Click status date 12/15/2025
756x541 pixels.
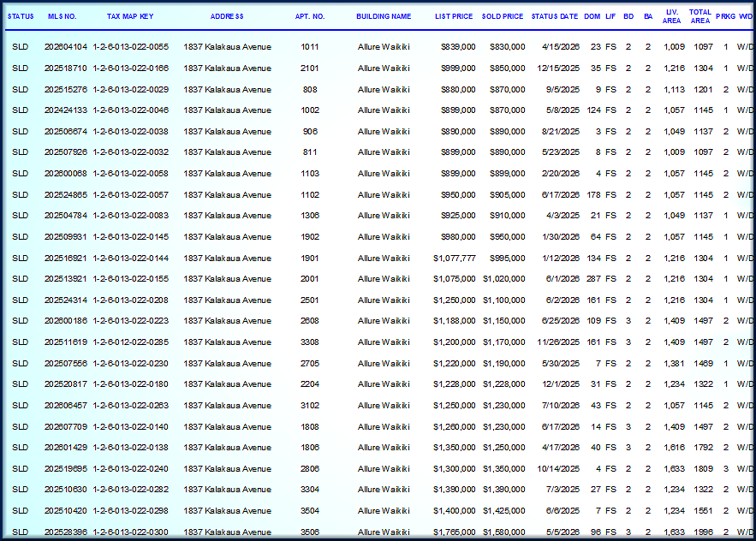(558, 68)
